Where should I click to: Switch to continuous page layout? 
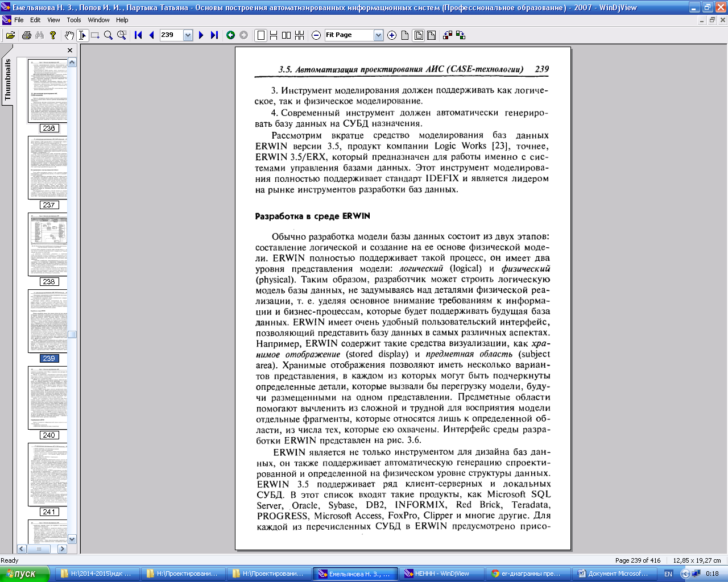click(x=274, y=35)
